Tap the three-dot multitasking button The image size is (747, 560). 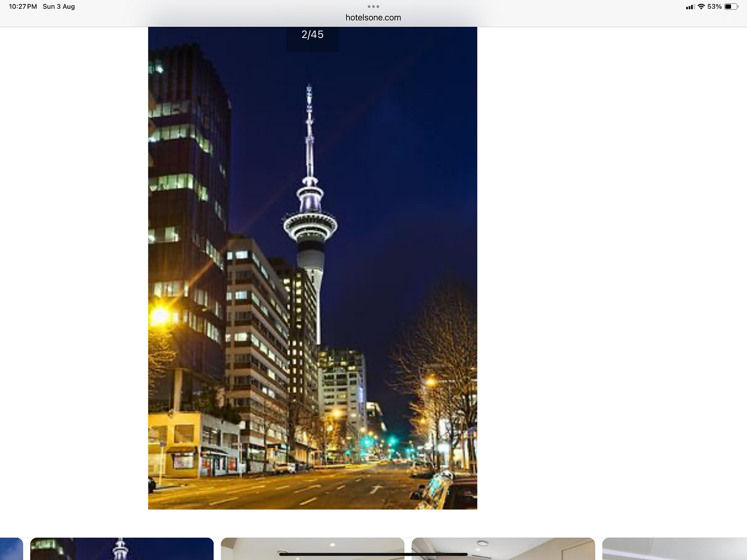pyautogui.click(x=373, y=7)
